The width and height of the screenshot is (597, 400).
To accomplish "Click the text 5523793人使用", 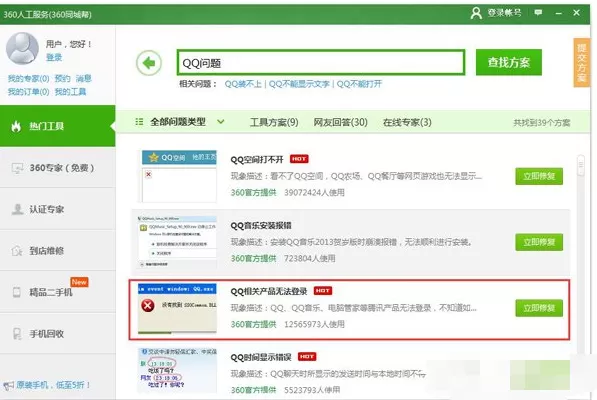I will pos(312,390).
